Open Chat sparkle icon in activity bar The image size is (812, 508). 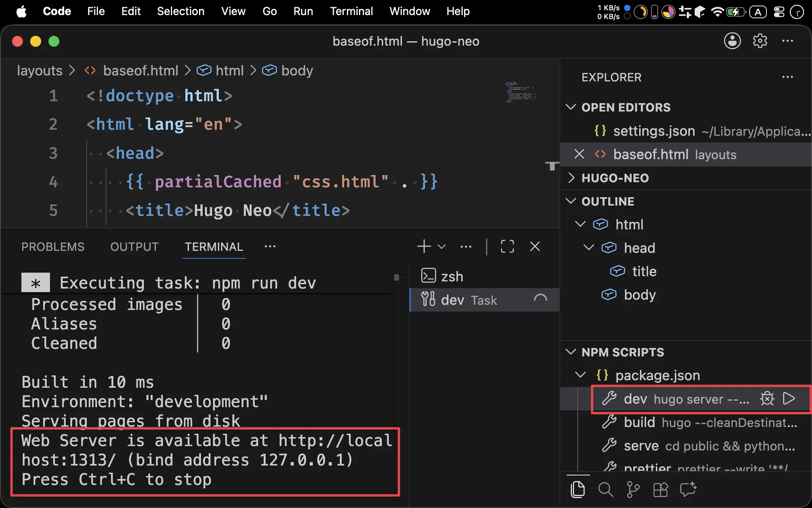688,489
